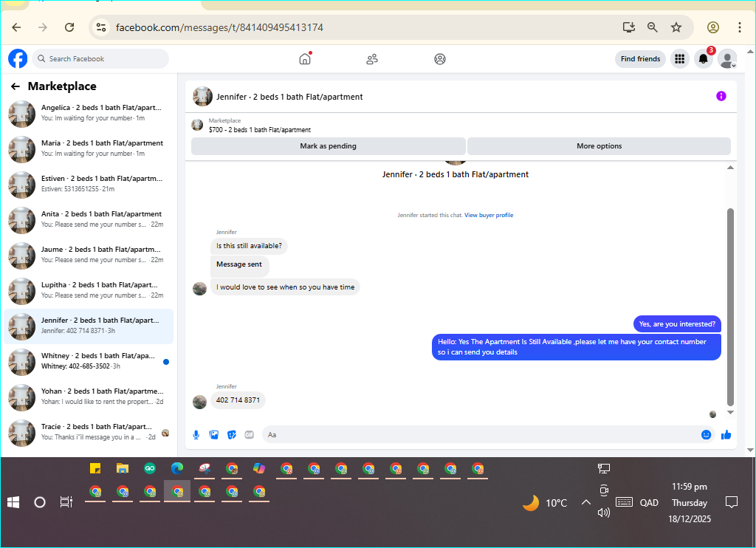
Task: Click the chat scroll-up arrow
Action: click(730, 168)
